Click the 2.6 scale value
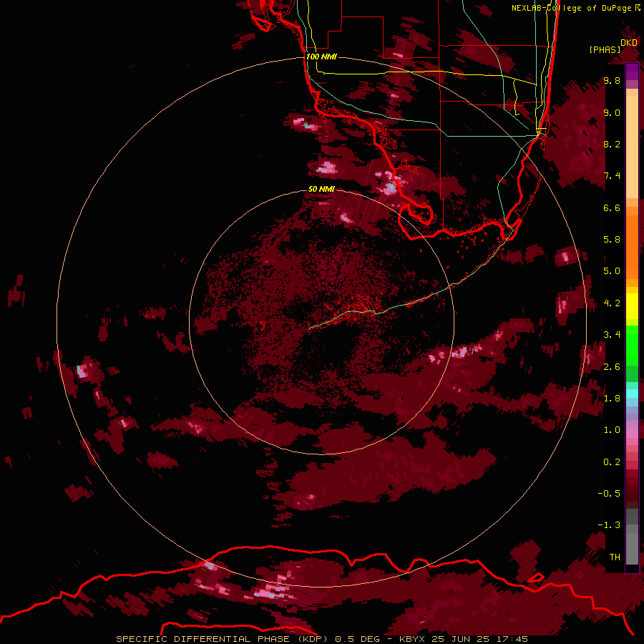 click(612, 367)
